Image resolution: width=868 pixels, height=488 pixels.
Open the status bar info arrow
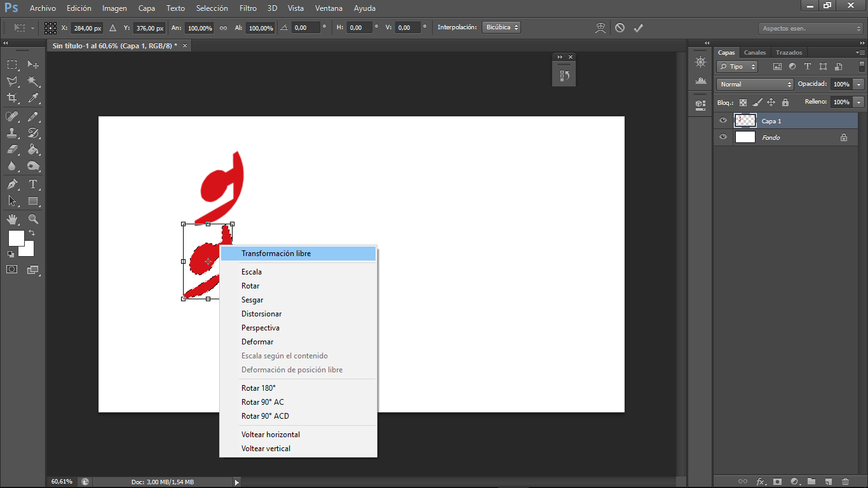point(236,482)
